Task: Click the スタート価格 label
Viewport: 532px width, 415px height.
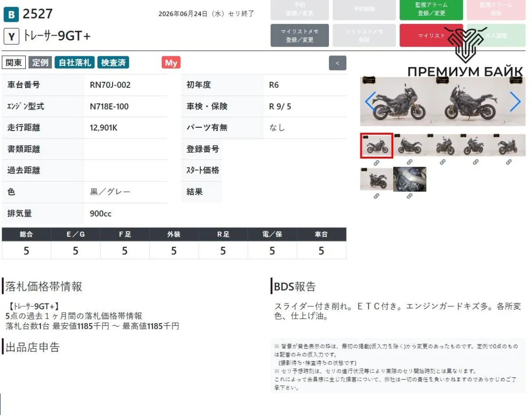Action: pos(203,170)
